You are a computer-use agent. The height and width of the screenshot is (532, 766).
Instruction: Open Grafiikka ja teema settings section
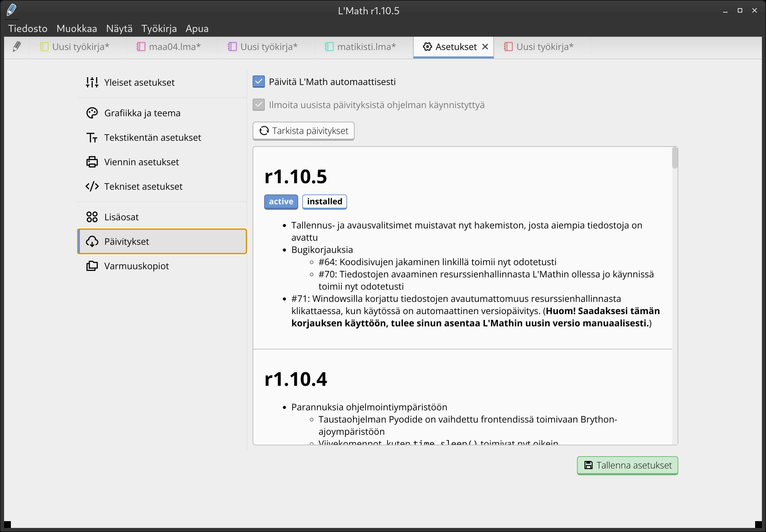pos(162,113)
